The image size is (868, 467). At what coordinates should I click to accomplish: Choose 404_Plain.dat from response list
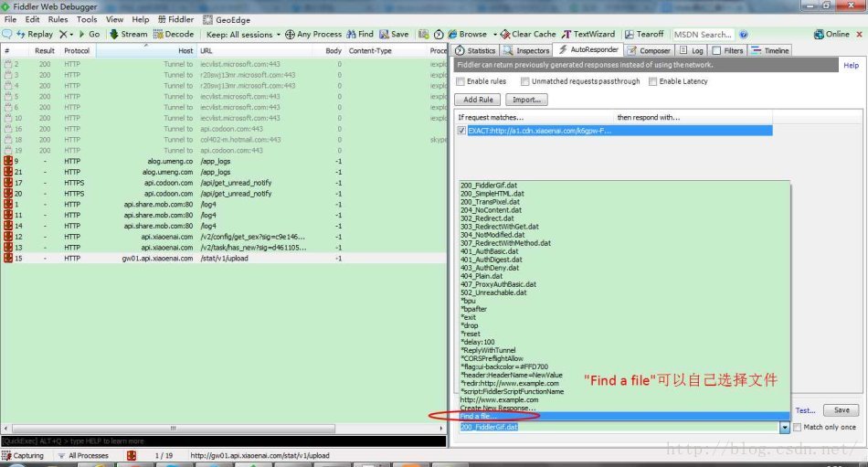point(624,276)
